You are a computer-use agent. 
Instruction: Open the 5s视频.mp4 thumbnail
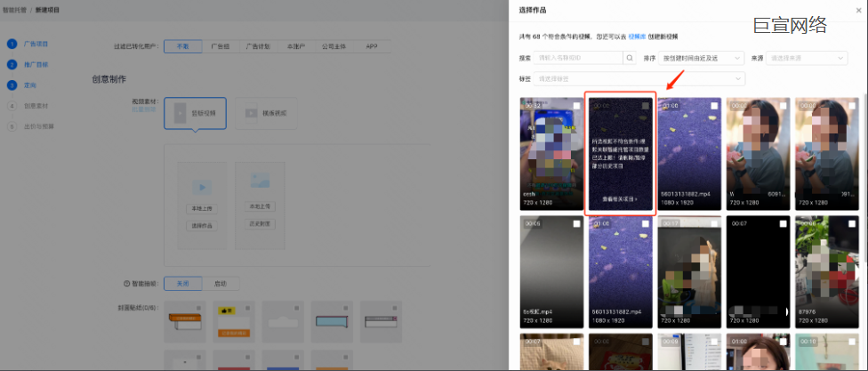(551, 271)
